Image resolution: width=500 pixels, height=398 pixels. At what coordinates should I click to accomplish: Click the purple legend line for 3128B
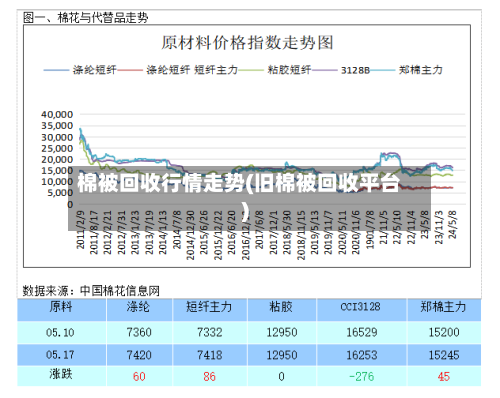point(324,70)
